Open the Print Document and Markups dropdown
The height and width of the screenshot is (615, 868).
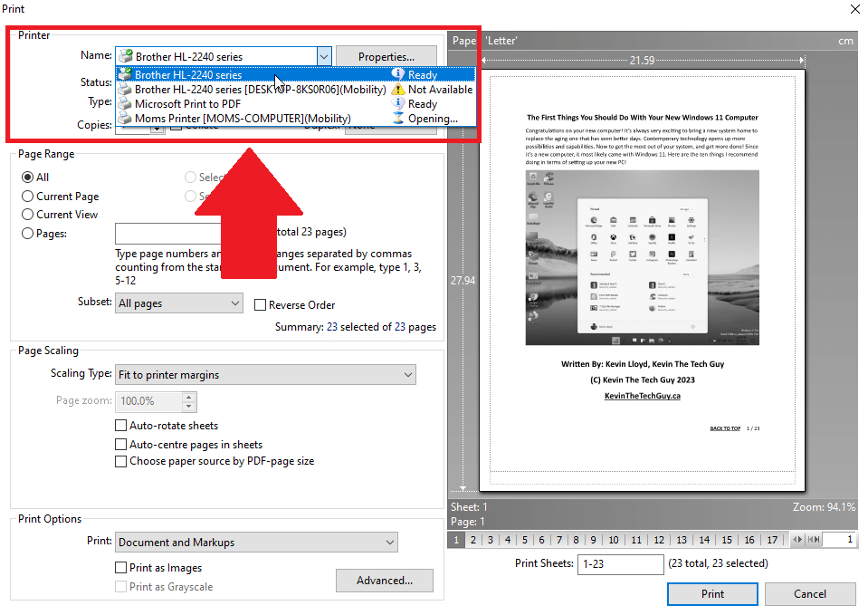click(x=256, y=542)
